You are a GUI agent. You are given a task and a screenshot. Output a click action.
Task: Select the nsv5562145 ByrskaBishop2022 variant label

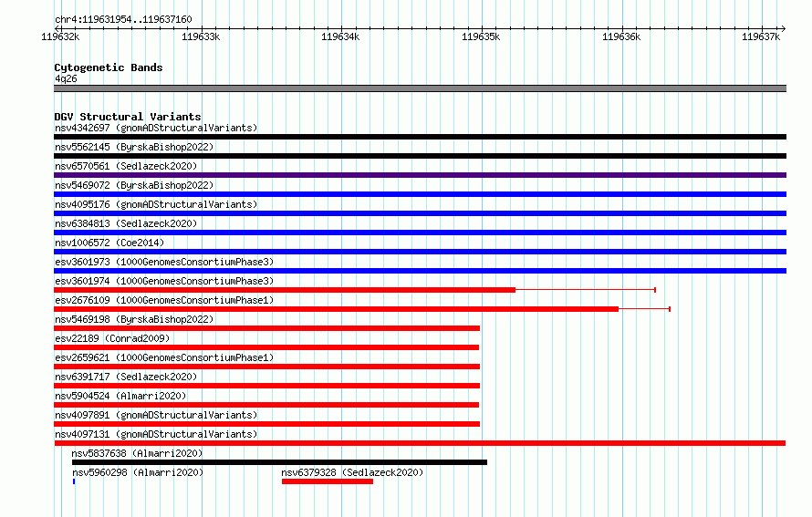pyautogui.click(x=134, y=147)
